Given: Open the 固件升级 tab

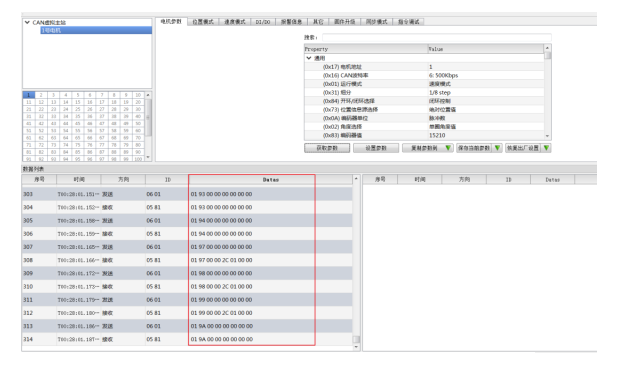Looking at the screenshot, I should pos(344,22).
